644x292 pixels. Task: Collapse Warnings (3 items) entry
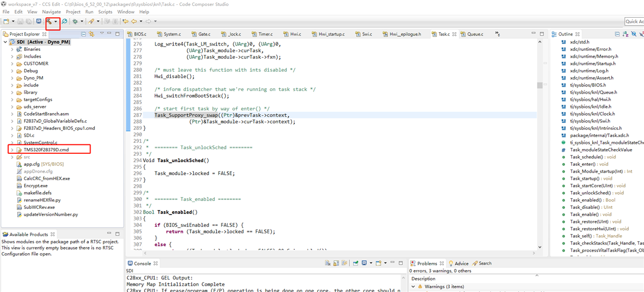click(x=413, y=286)
